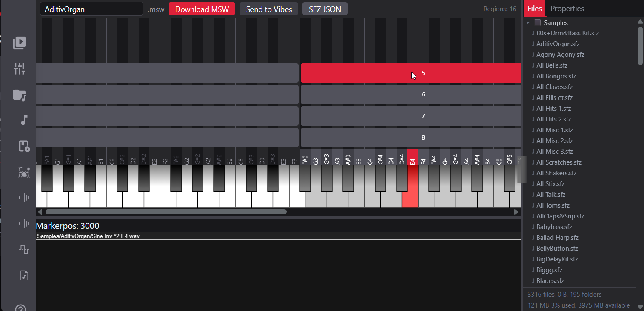Switch to the Properties tab
This screenshot has width=644, height=311.
pyautogui.click(x=567, y=9)
